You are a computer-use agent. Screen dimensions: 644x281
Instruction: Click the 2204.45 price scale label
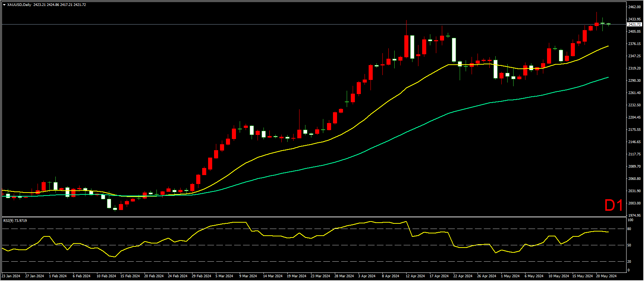(x=634, y=117)
